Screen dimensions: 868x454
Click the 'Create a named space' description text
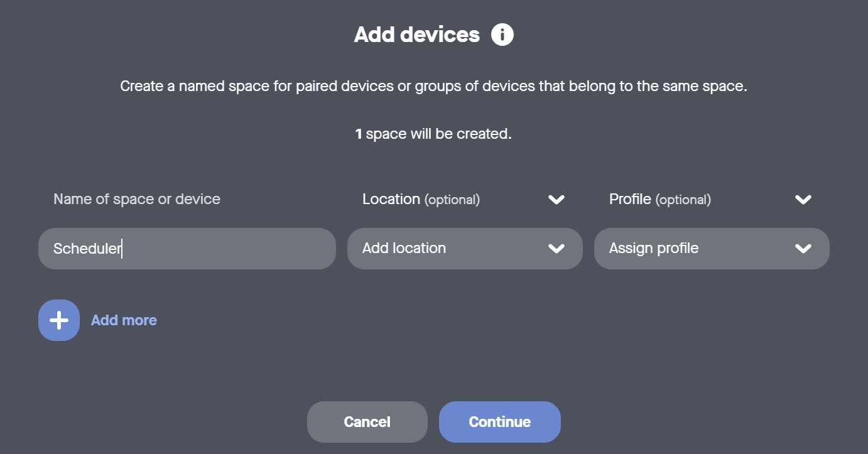pos(433,86)
